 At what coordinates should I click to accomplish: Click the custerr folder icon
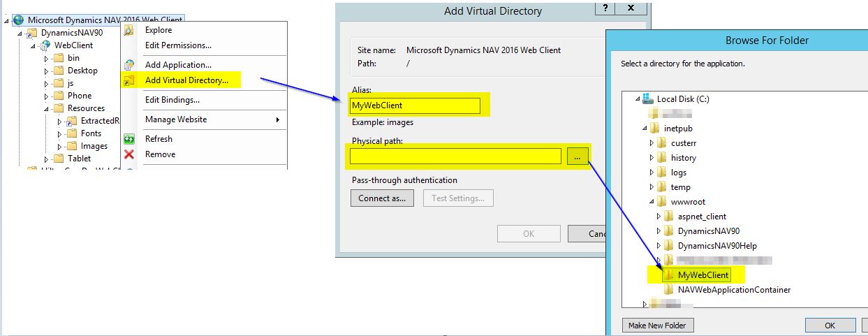pyautogui.click(x=662, y=143)
